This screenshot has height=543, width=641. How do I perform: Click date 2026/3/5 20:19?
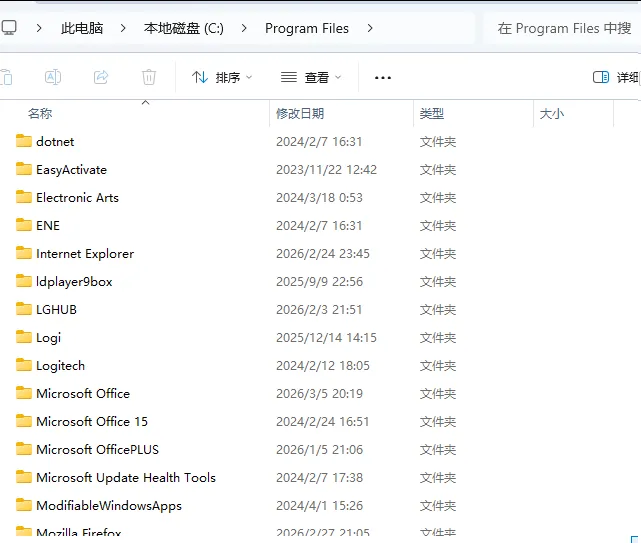(319, 394)
